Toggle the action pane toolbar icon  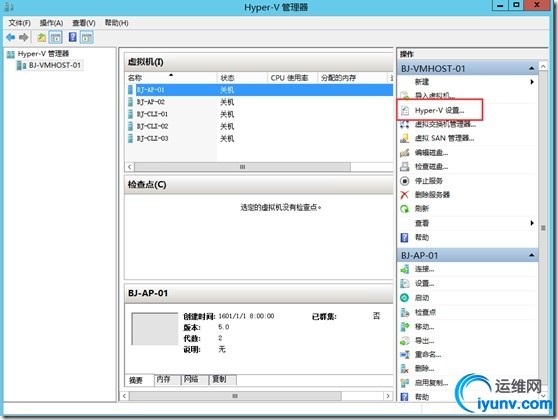click(87, 37)
